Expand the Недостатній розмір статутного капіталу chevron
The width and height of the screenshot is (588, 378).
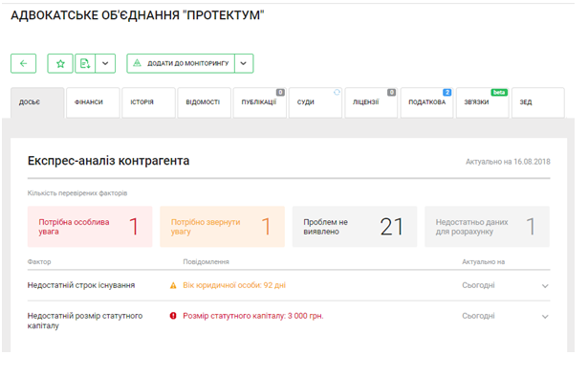coord(545,317)
